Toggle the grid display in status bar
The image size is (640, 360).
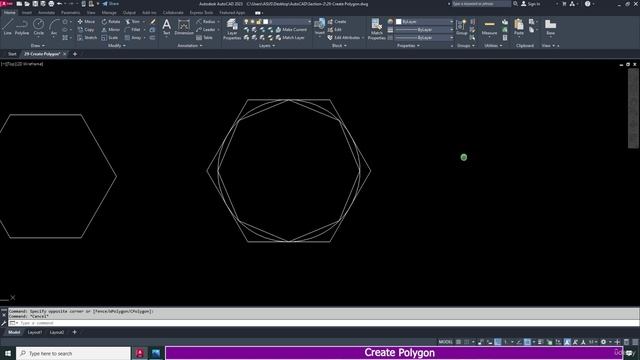[x=458, y=342]
